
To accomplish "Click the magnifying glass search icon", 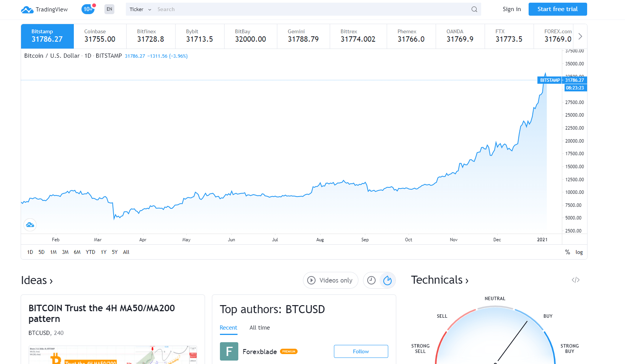I will point(474,9).
